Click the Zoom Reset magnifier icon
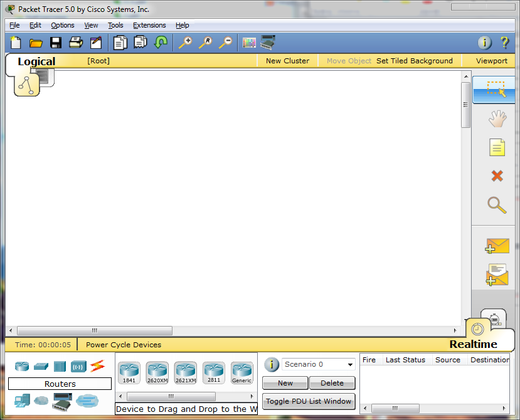This screenshot has width=520, height=420. (x=206, y=43)
